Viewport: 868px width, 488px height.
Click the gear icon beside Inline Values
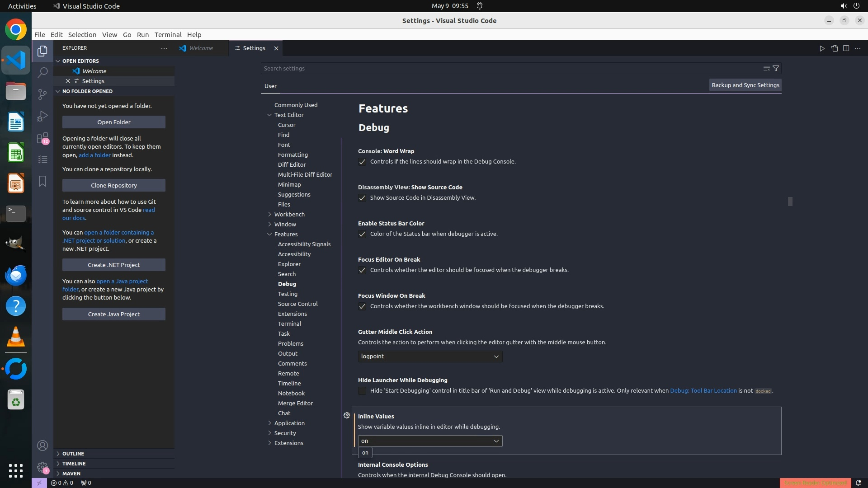click(x=347, y=415)
